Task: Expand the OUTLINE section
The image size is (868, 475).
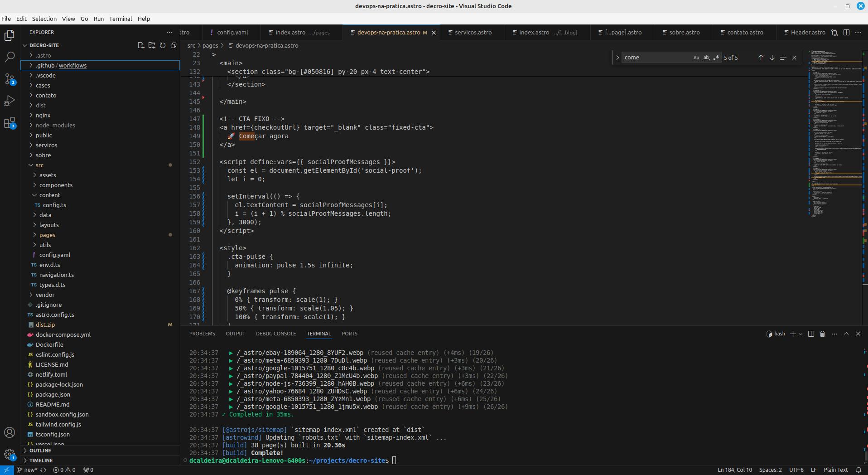Action: coord(100,451)
